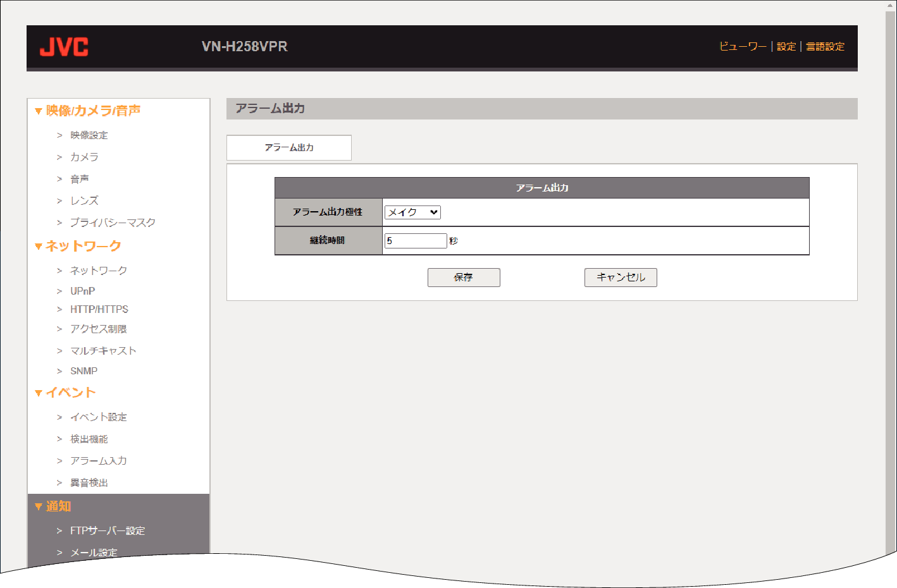
Task: Open UPnP settings
Action: click(x=83, y=291)
